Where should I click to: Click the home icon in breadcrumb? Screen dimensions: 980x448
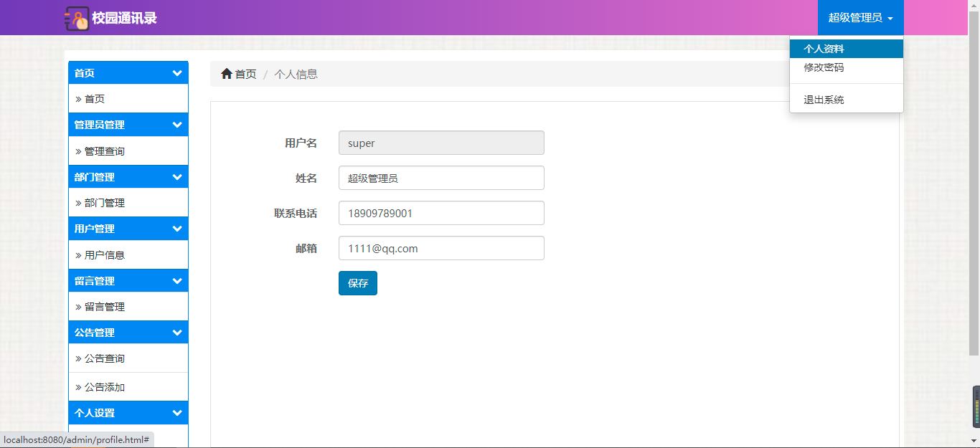(x=227, y=74)
